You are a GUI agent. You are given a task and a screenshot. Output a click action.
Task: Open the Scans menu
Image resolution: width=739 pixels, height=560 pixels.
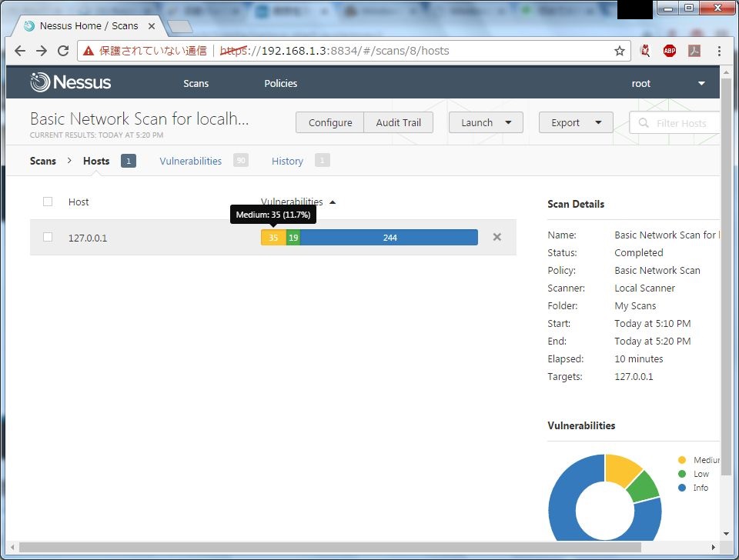[x=196, y=83]
